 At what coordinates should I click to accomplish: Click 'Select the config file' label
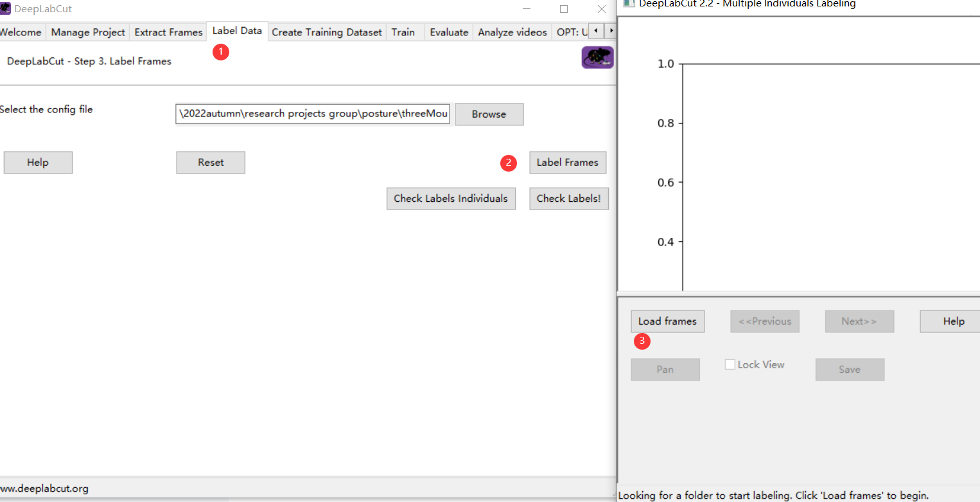point(46,109)
